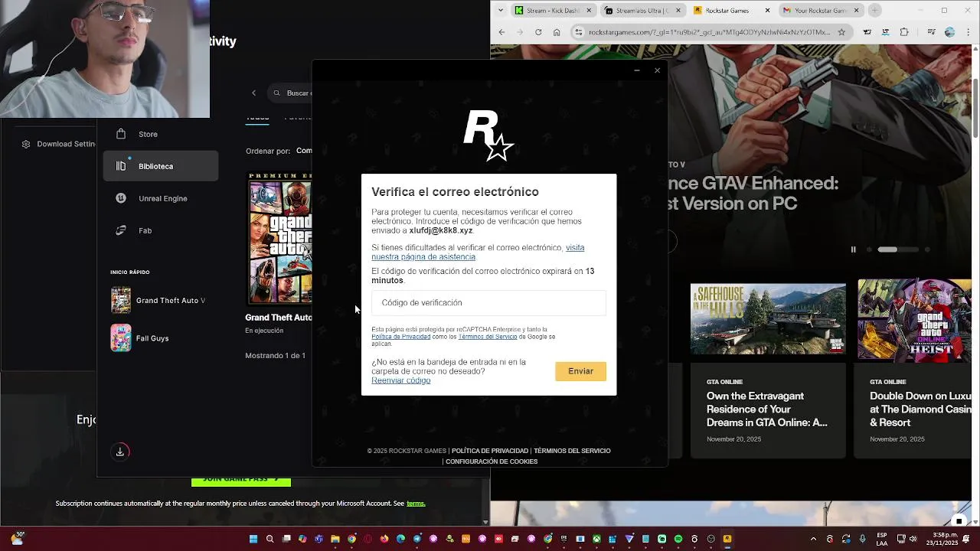The image size is (980, 551).
Task: Click the terms link in subscription notice
Action: [416, 504]
